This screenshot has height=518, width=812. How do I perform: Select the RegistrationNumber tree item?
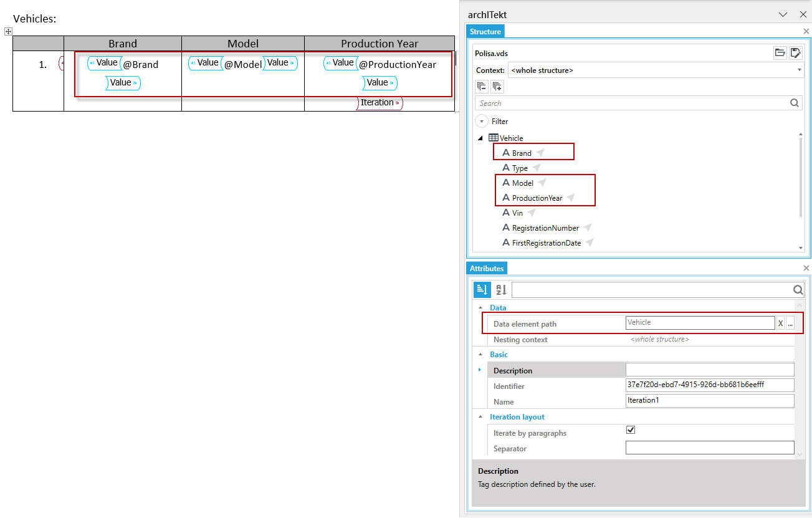pyautogui.click(x=545, y=228)
